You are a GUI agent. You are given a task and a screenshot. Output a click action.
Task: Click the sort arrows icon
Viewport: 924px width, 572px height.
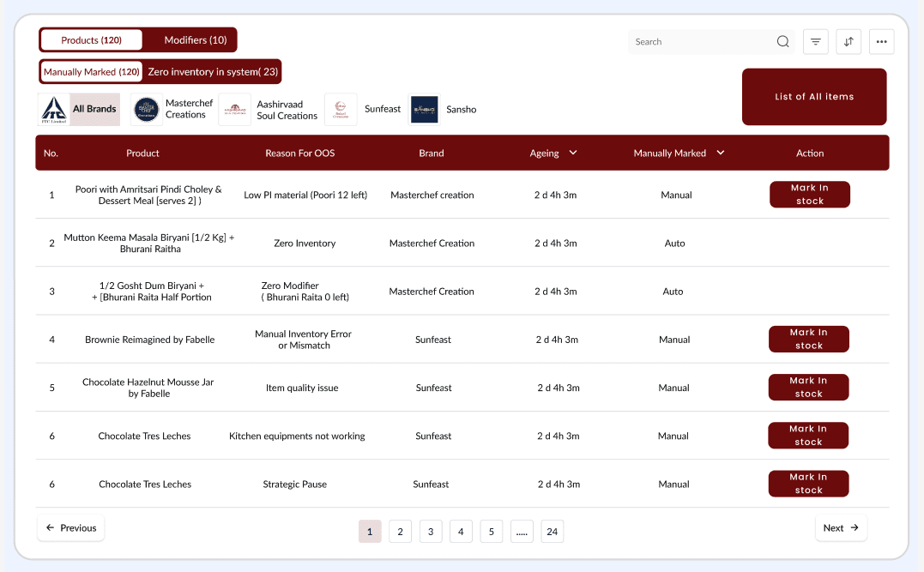[849, 41]
